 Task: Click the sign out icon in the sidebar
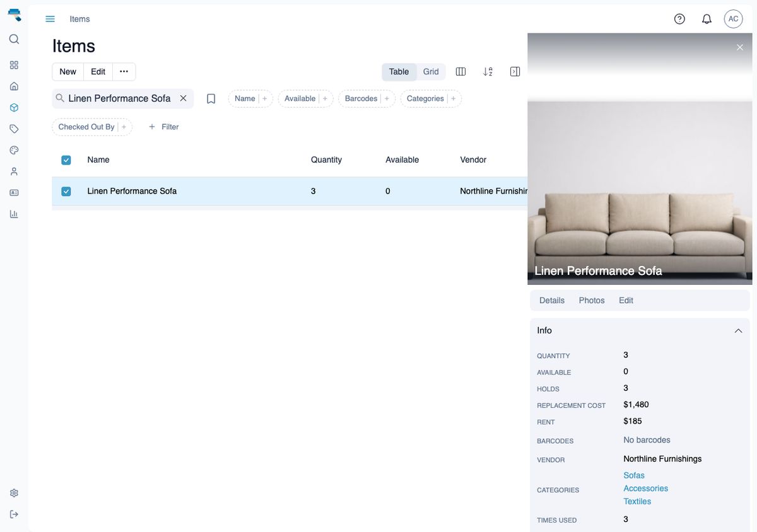[14, 514]
